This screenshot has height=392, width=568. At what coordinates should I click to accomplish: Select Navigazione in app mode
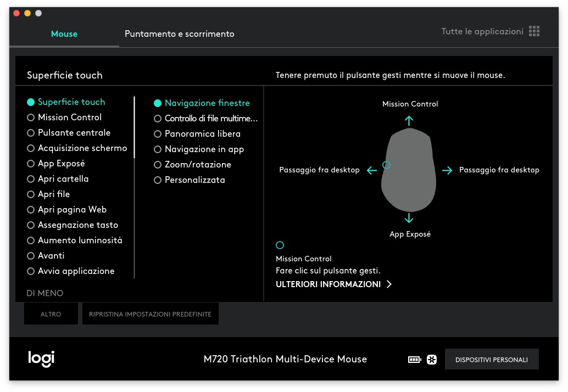coord(199,149)
